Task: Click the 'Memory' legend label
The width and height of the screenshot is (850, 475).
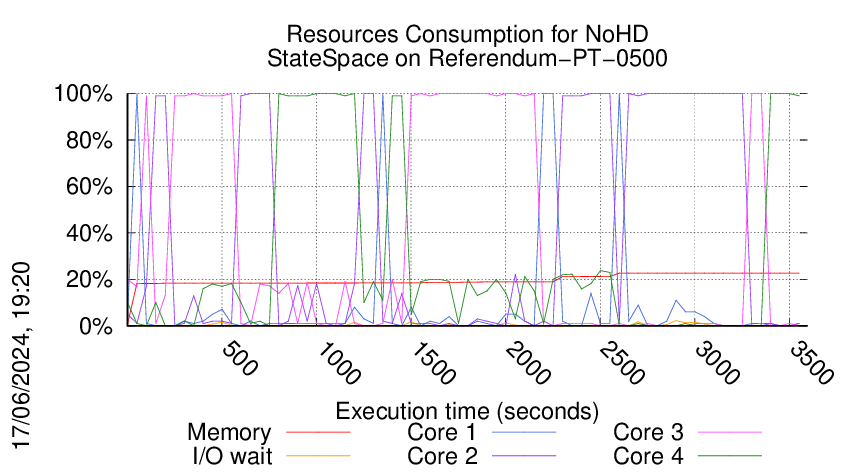Action: pos(229,433)
